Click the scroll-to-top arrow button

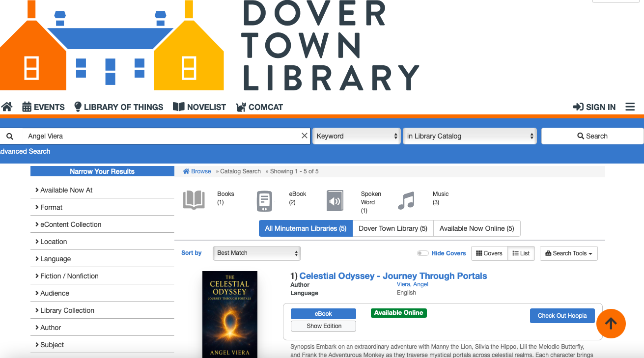click(611, 323)
